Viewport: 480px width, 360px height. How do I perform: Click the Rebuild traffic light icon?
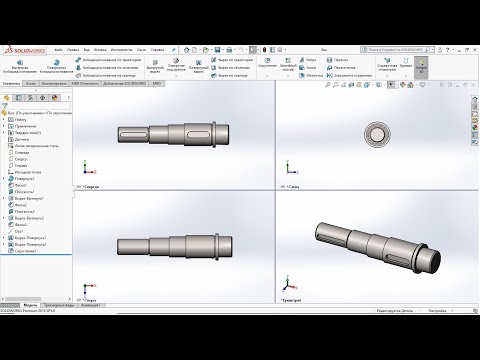[264, 50]
